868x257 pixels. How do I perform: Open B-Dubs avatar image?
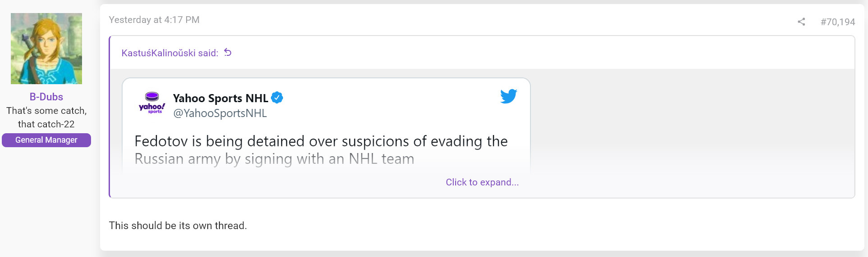pos(46,49)
